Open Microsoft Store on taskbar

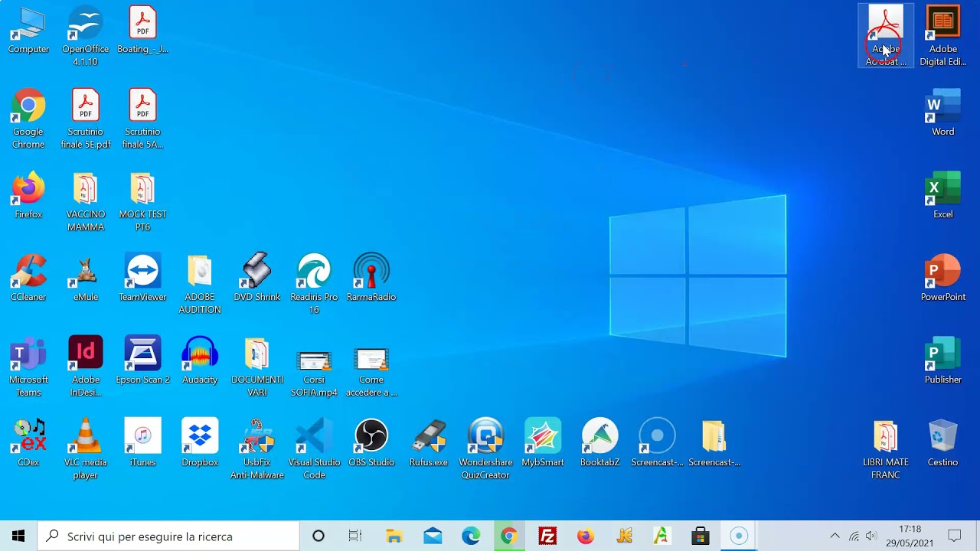coord(701,536)
